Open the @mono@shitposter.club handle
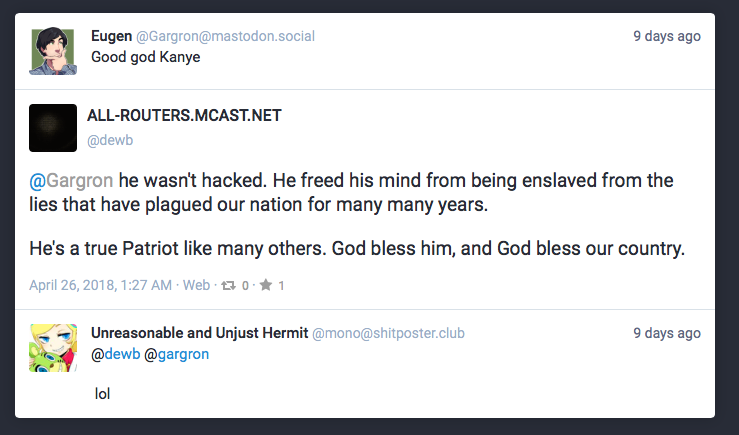739x435 pixels. coord(389,332)
